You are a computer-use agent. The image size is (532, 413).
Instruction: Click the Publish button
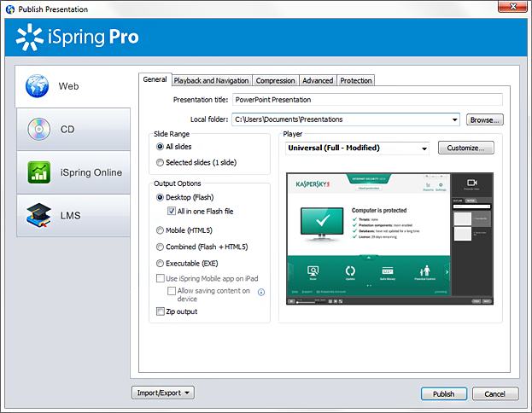[x=444, y=393]
